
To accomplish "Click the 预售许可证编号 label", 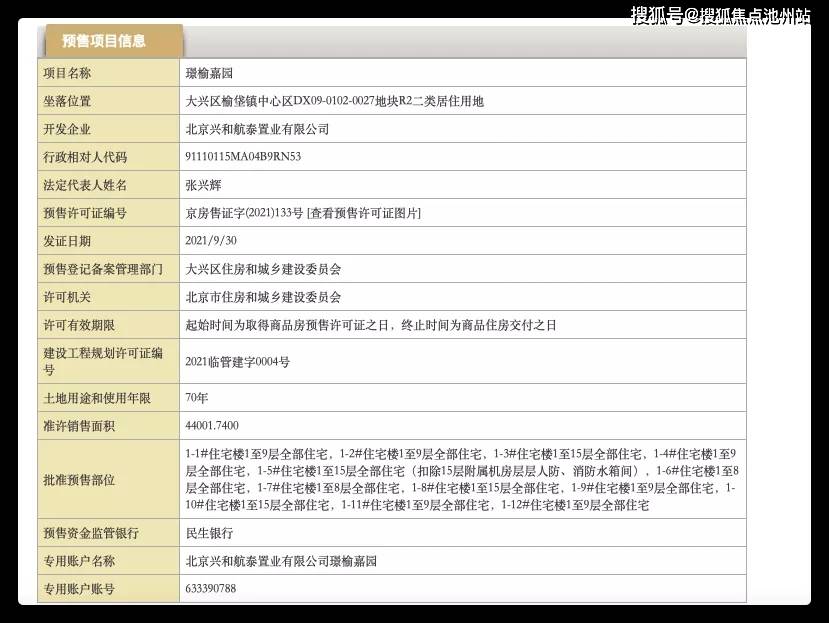I will coord(85,213).
